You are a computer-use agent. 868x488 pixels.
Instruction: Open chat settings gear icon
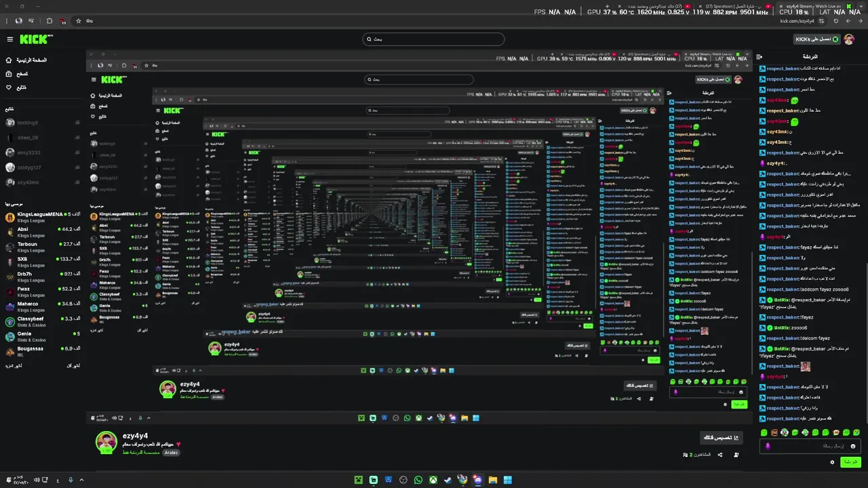tap(832, 462)
